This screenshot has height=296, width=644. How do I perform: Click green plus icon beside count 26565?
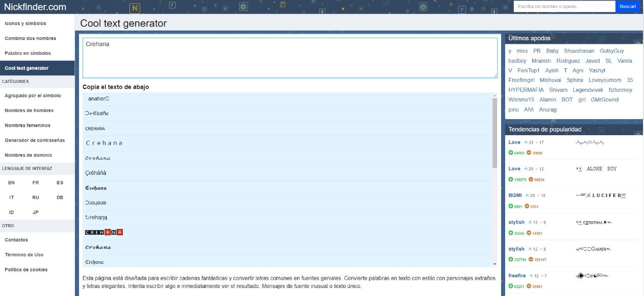pos(511,233)
